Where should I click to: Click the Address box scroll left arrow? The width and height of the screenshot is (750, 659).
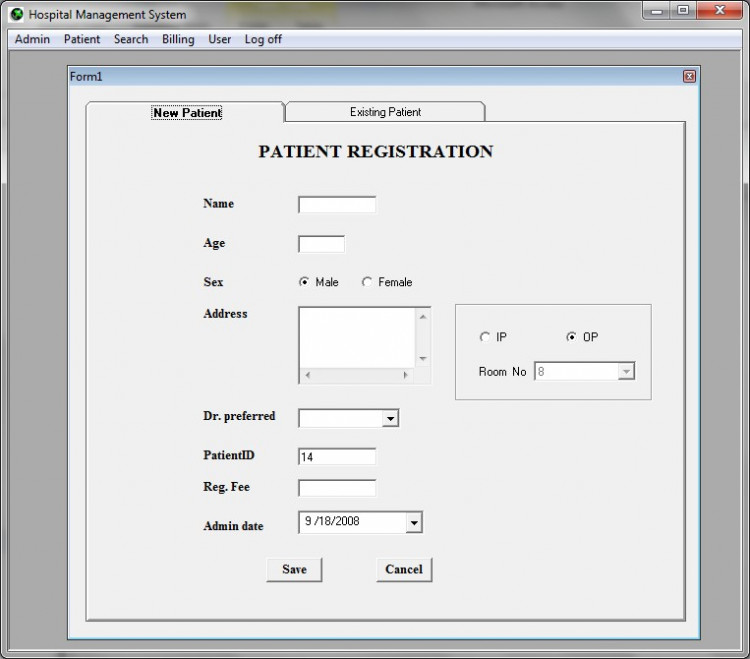click(x=308, y=375)
